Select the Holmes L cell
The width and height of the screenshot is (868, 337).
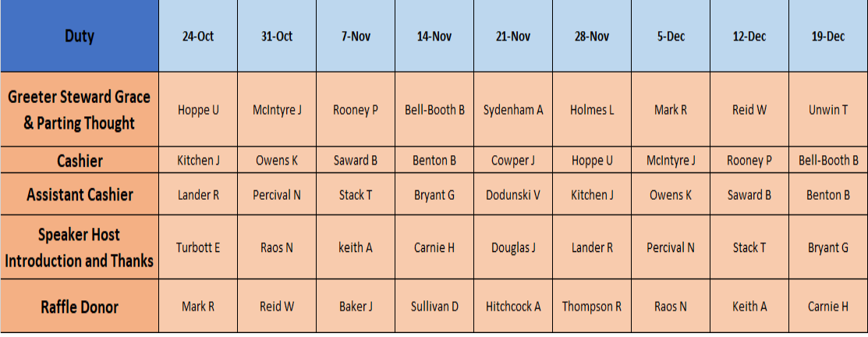click(592, 109)
